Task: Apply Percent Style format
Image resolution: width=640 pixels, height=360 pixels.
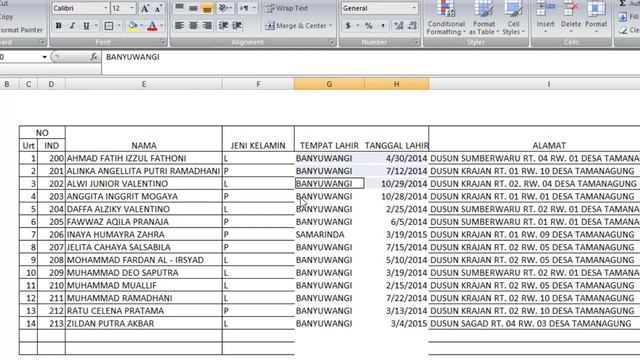Action: tap(369, 26)
